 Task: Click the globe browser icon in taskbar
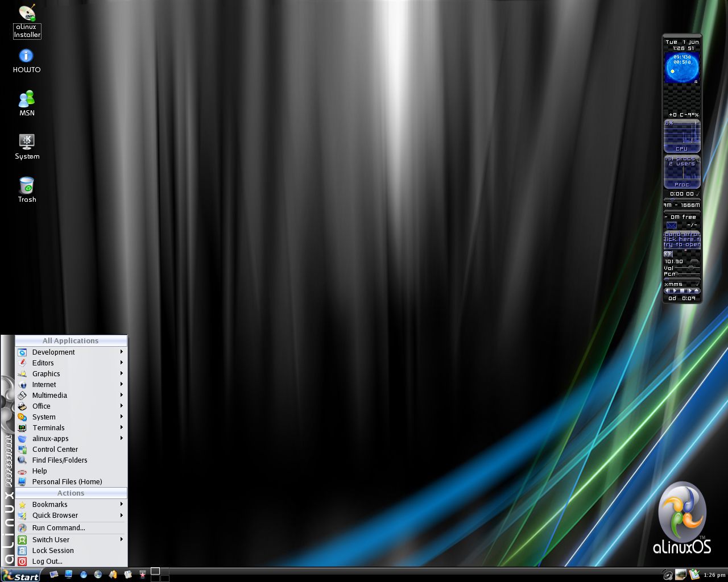click(x=98, y=575)
